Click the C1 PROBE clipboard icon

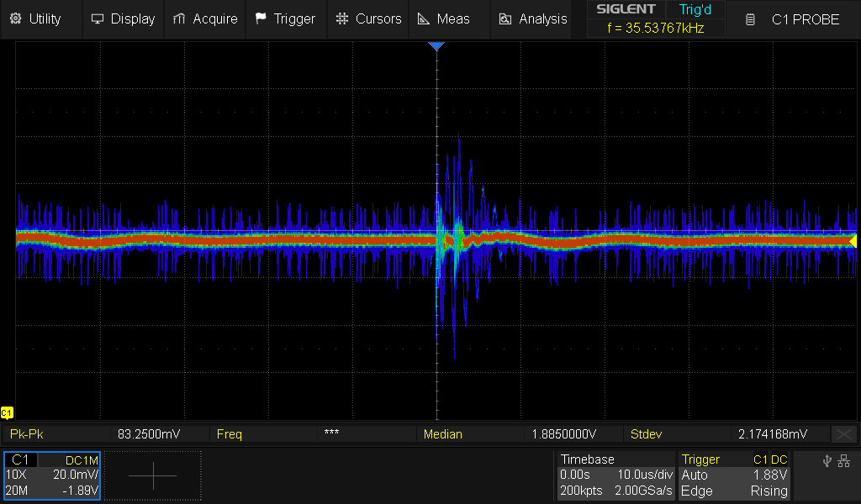[x=751, y=19]
